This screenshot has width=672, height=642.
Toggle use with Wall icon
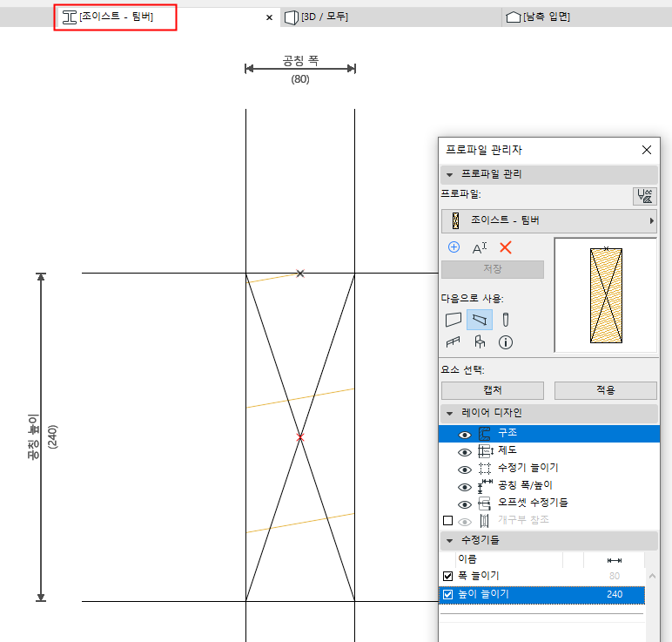(x=454, y=320)
